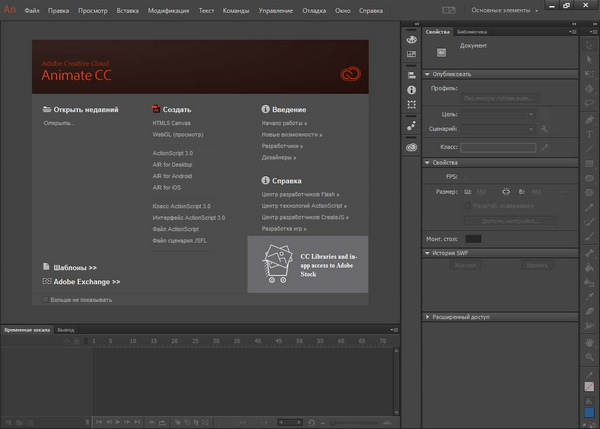
Task: Open the Info panel icon
Action: tap(411, 90)
